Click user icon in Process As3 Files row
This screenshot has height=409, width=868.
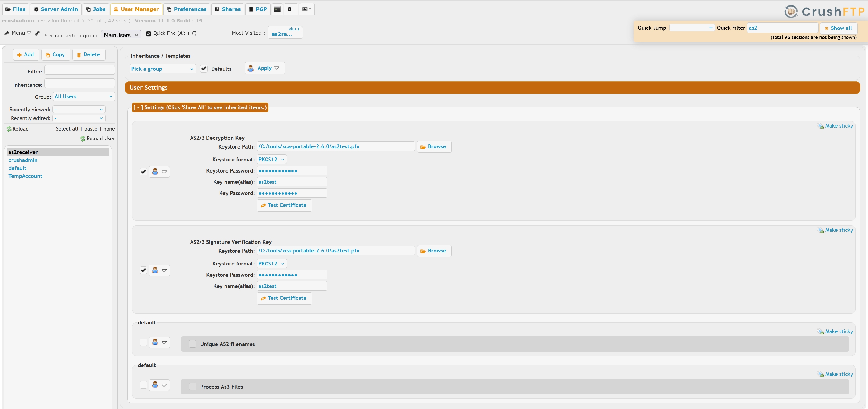click(155, 385)
